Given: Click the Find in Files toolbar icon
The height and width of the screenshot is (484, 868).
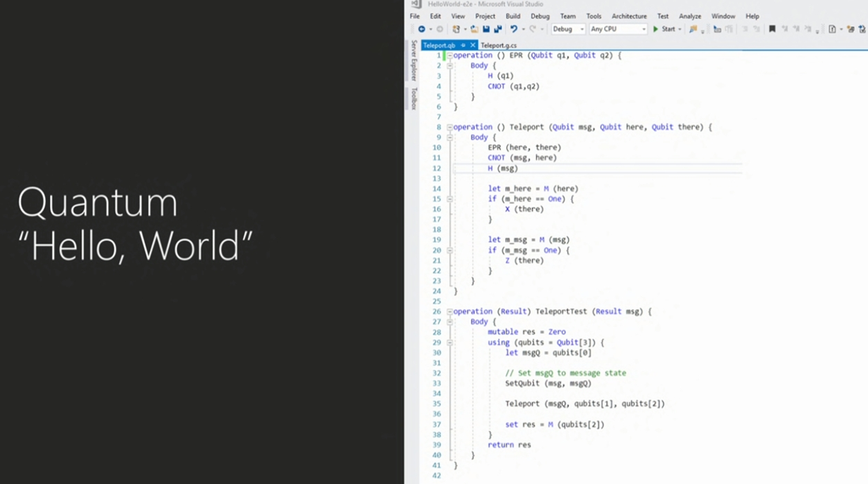Looking at the screenshot, I should click(x=693, y=30).
